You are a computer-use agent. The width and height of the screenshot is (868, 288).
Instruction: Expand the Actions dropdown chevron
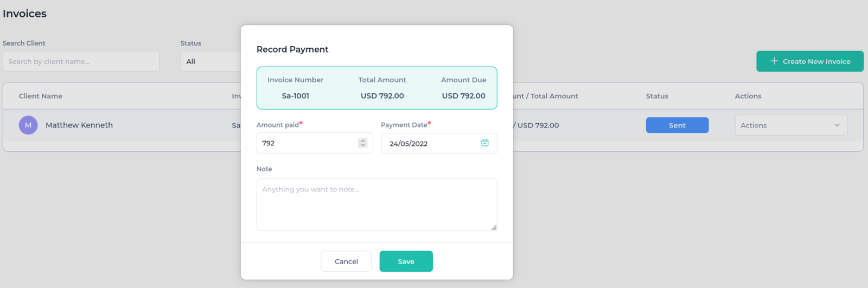click(x=837, y=125)
